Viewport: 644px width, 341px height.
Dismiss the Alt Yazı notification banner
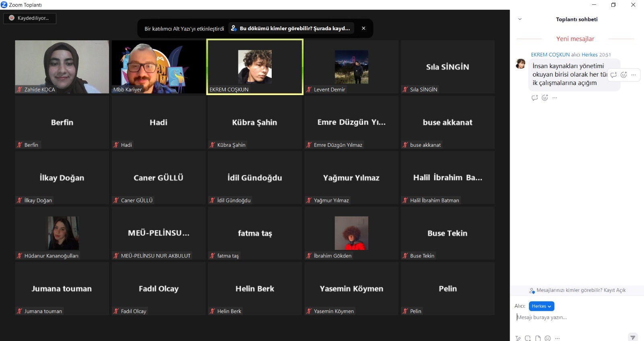tap(363, 28)
